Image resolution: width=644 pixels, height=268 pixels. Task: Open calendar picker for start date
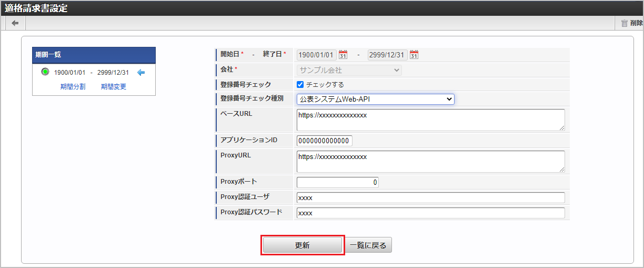(x=343, y=55)
